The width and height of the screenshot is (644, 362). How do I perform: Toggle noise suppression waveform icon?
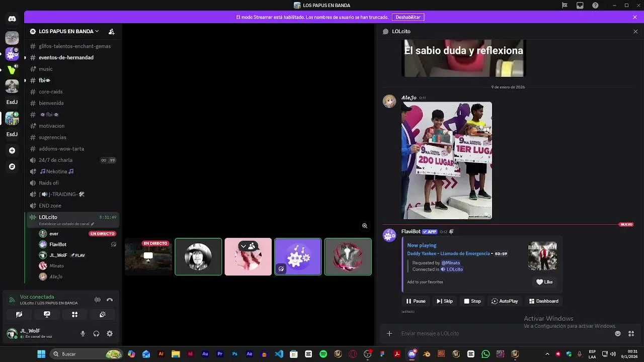pos(98,300)
